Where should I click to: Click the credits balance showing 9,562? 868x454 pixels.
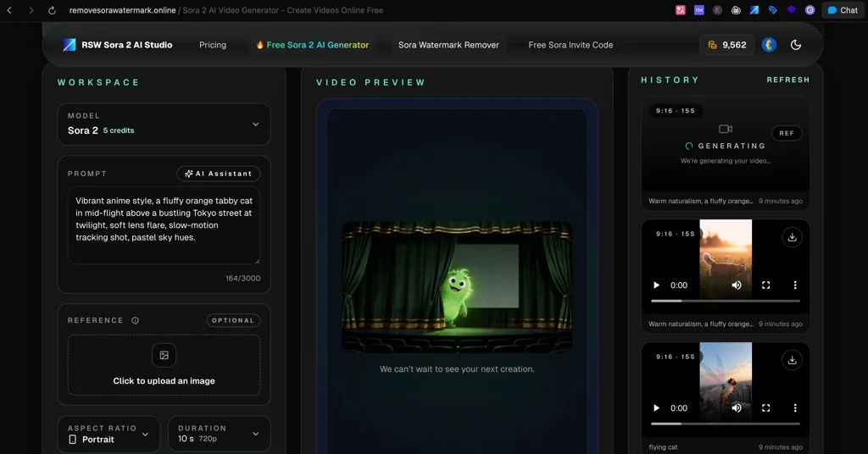tap(726, 45)
